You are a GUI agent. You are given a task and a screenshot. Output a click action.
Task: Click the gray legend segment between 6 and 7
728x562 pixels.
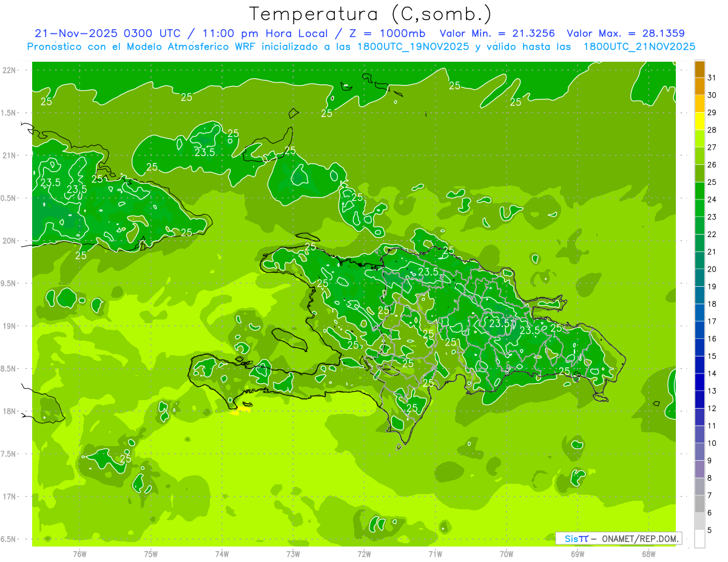coord(699,504)
